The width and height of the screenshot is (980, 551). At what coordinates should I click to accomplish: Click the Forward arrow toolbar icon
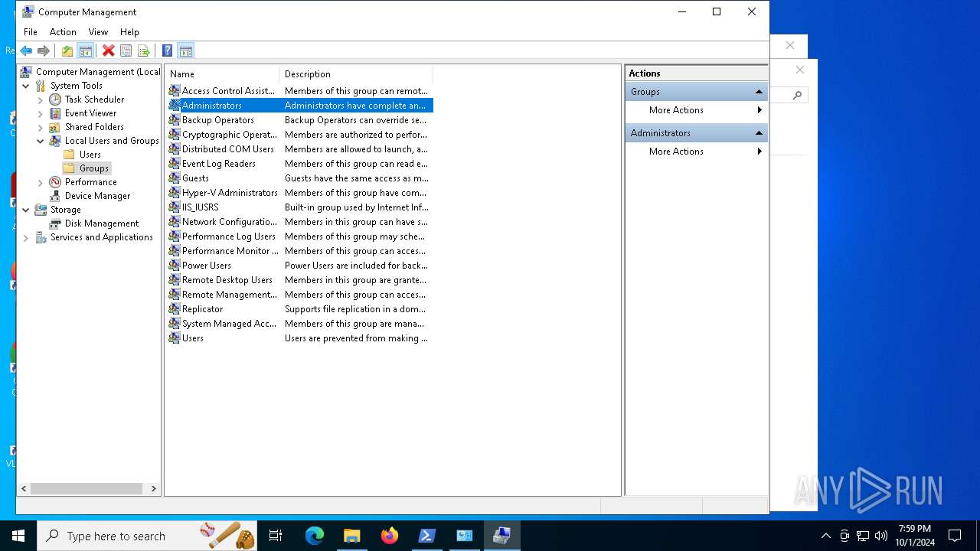(x=44, y=51)
